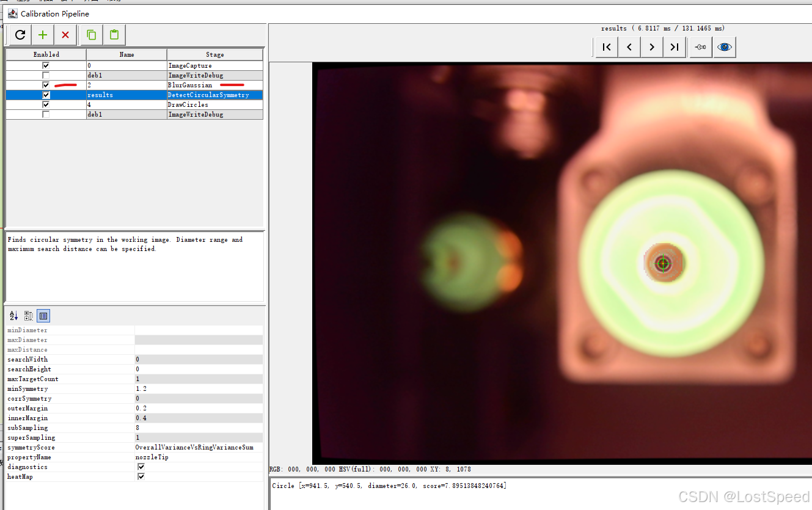Enable the ImageWriteDebug stage below ImageCapture
812x510 pixels.
pos(46,75)
